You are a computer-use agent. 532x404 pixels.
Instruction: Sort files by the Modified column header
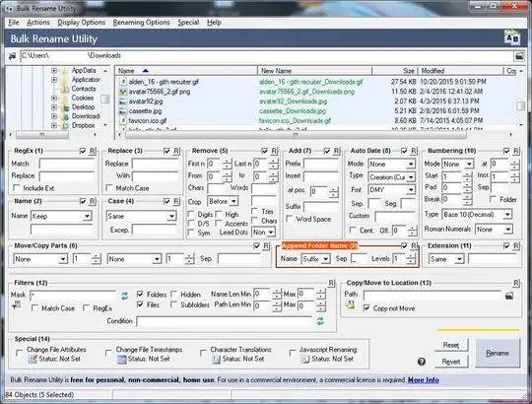click(460, 71)
